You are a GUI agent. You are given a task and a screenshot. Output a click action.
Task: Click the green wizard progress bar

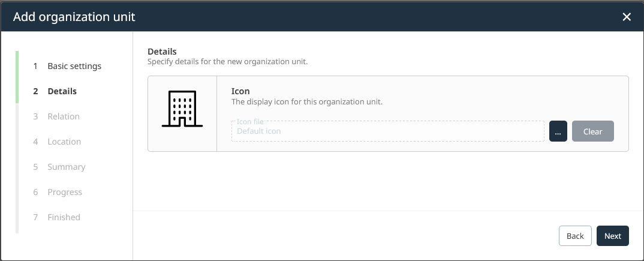click(x=17, y=77)
